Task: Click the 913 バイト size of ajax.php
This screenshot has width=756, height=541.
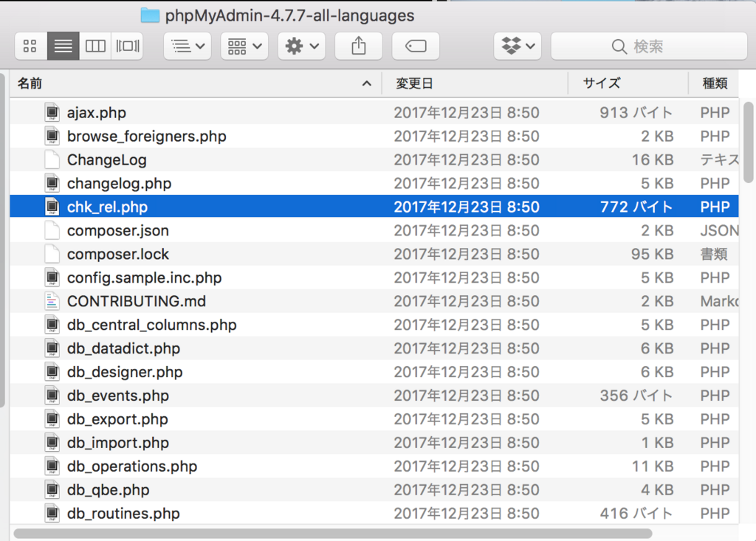Action: coord(636,113)
